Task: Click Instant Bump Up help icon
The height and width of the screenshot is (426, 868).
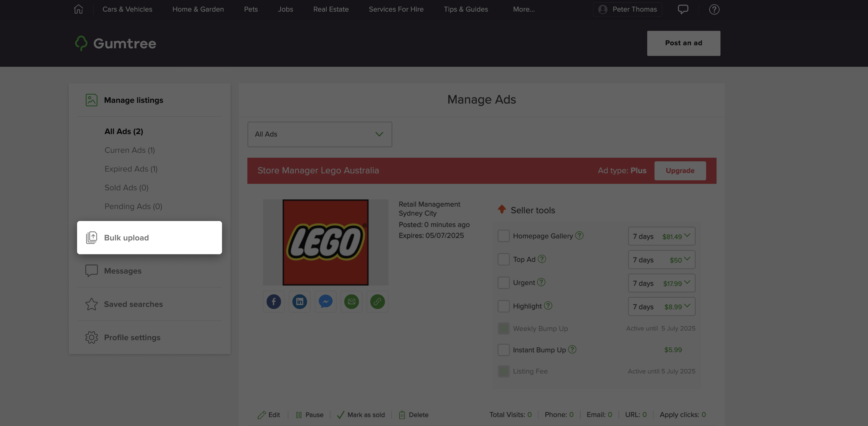Action: [572, 349]
